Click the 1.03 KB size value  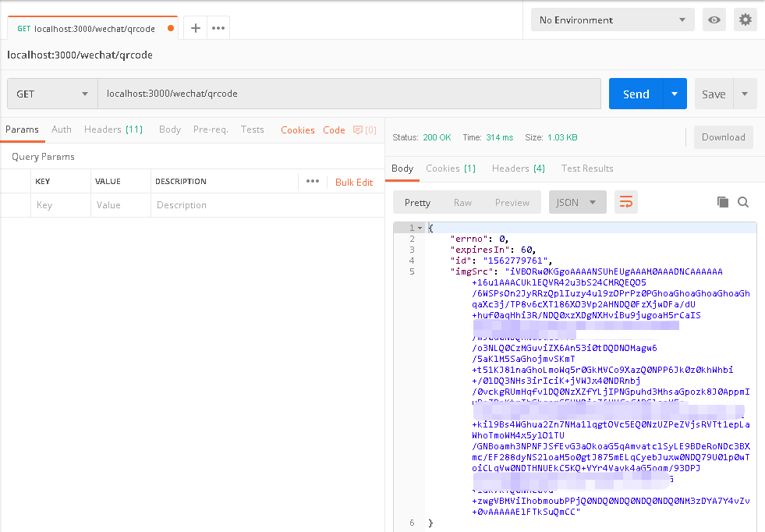click(562, 137)
